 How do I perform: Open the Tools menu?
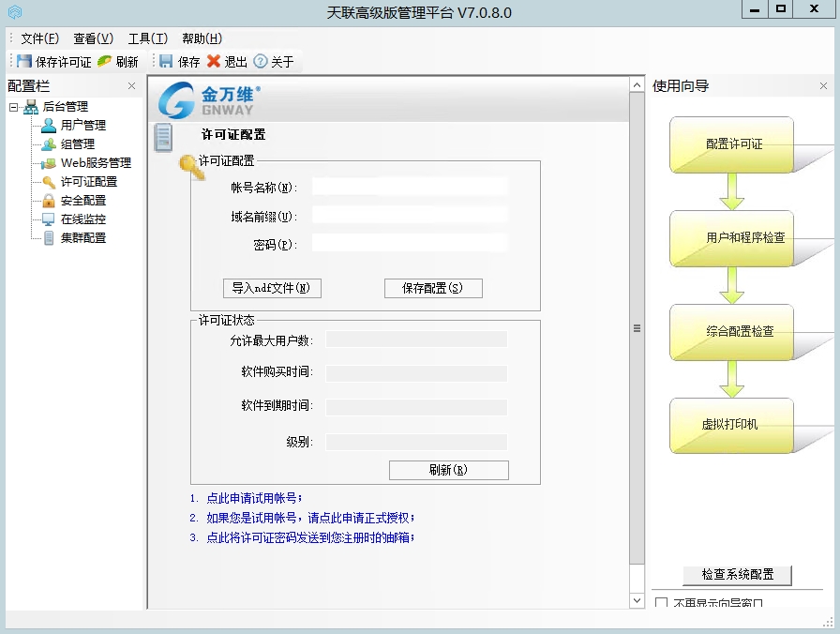147,38
